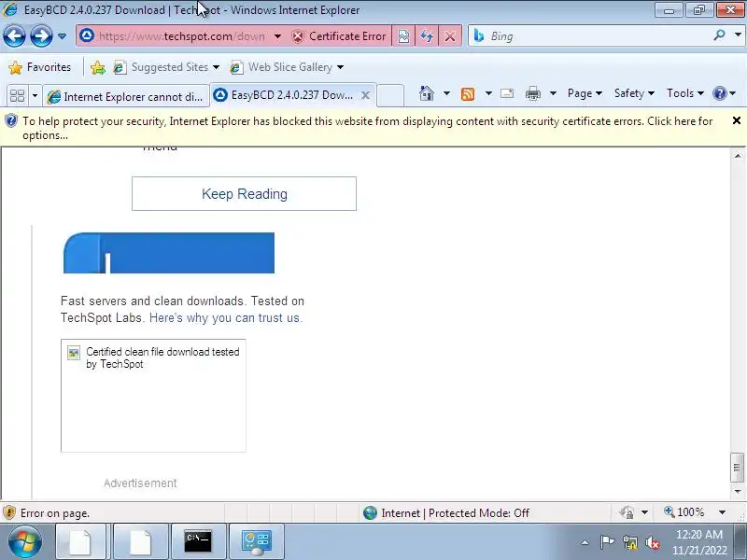The height and width of the screenshot is (560, 747).
Task: Expand the Home button dropdown arrow
Action: [446, 93]
